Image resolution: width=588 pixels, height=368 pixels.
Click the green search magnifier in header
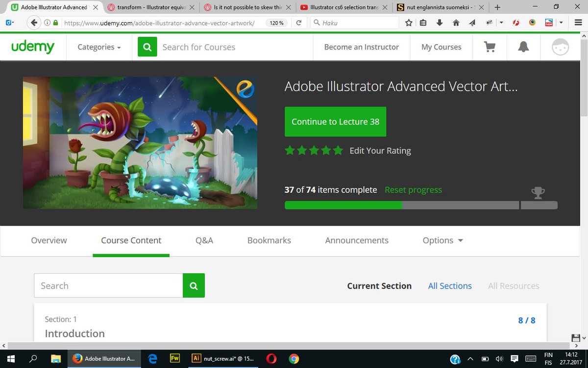click(x=147, y=47)
